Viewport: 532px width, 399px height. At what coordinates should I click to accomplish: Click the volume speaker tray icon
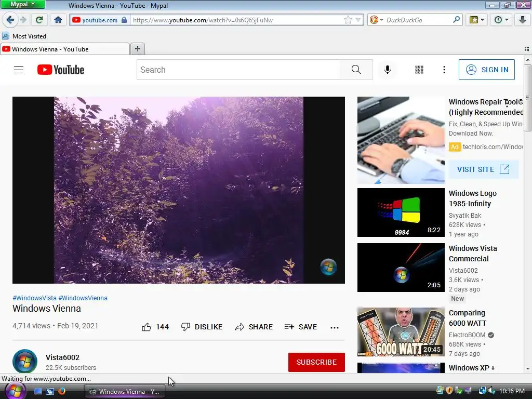[x=491, y=391]
